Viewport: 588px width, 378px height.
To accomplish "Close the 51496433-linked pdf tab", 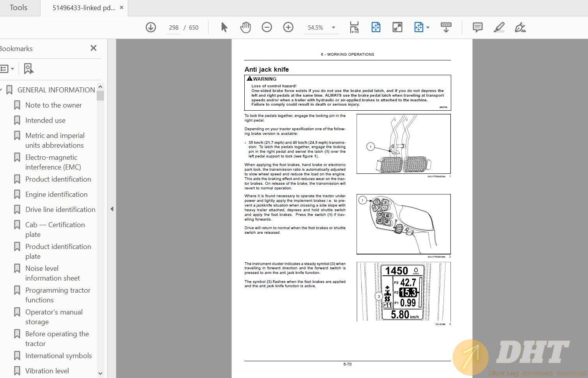I will 122,7.
